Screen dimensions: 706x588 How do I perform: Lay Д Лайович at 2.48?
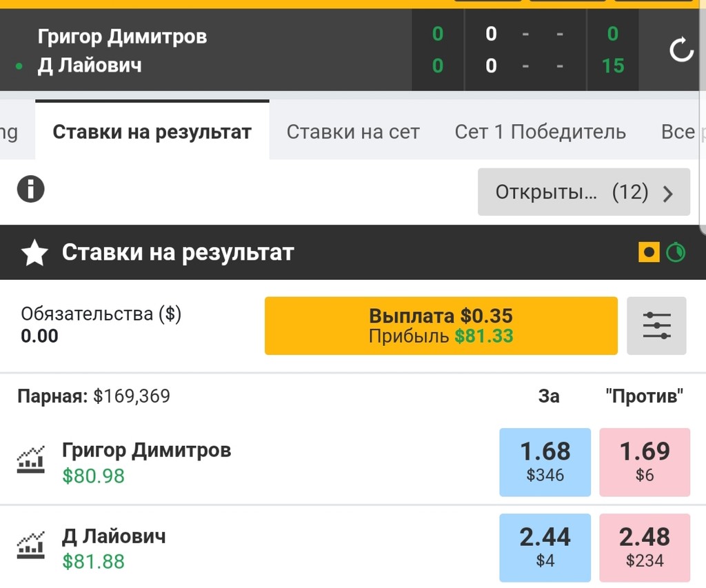(x=645, y=547)
